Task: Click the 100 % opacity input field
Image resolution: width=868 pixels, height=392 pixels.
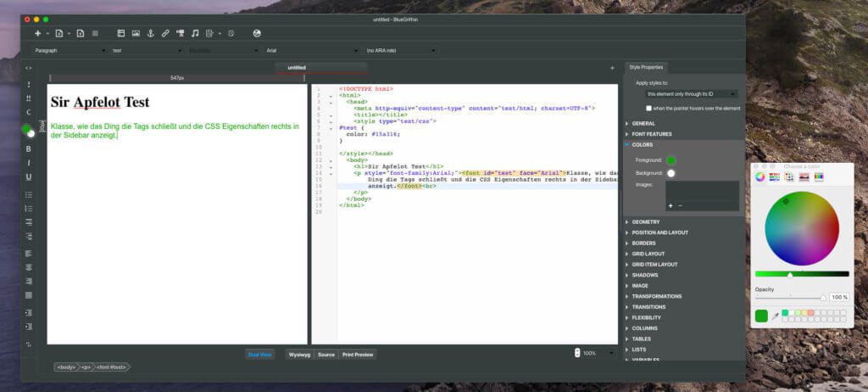Action: click(x=838, y=297)
